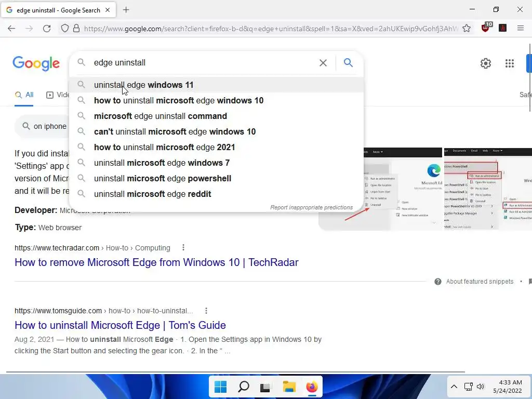The height and width of the screenshot is (399, 532).
Task: Open the tracking protection shield icon
Action: pyautogui.click(x=64, y=29)
